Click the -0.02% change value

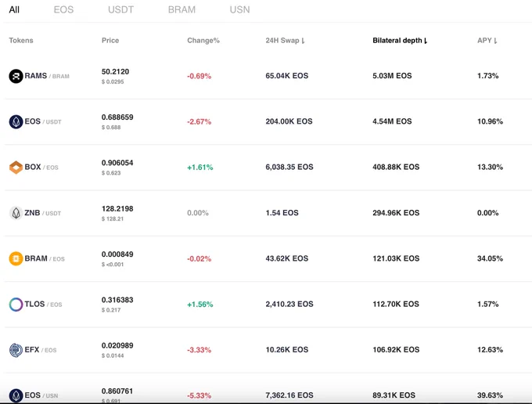[x=199, y=258]
